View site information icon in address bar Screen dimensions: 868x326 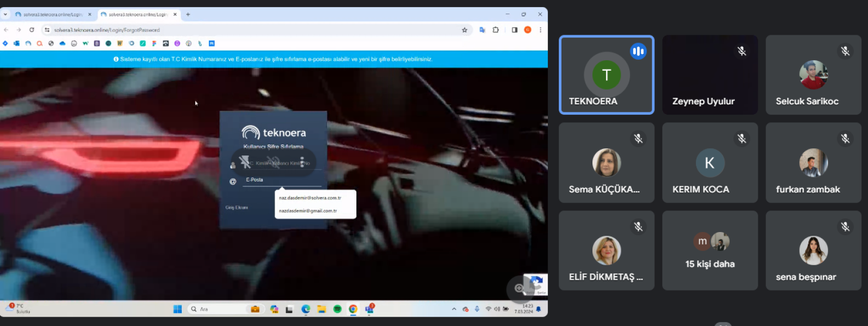[x=47, y=30]
